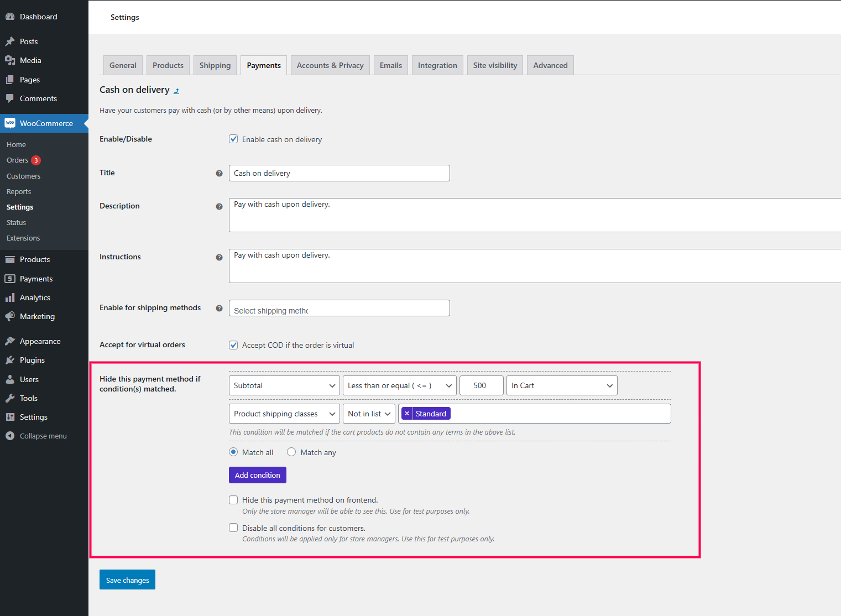
Task: Click the Add condition button
Action: tap(257, 475)
